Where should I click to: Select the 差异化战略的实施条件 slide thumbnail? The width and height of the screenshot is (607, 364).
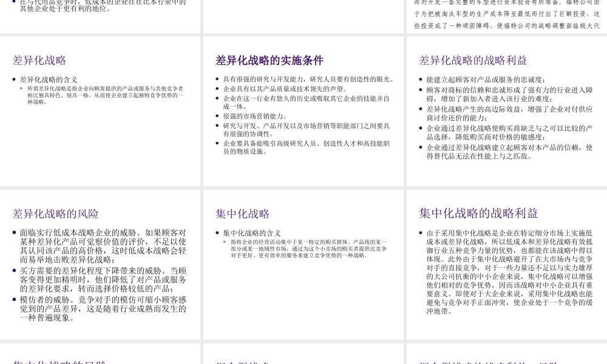pos(303,112)
